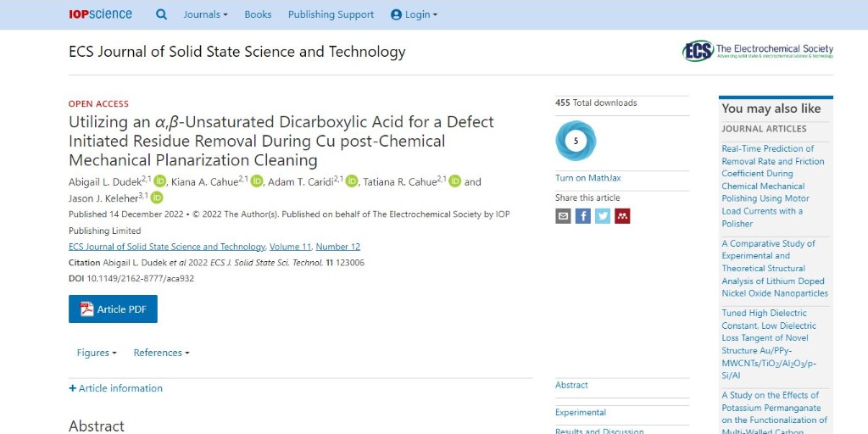This screenshot has width=868, height=434.
Task: Go to the Books menu item
Action: (x=258, y=14)
